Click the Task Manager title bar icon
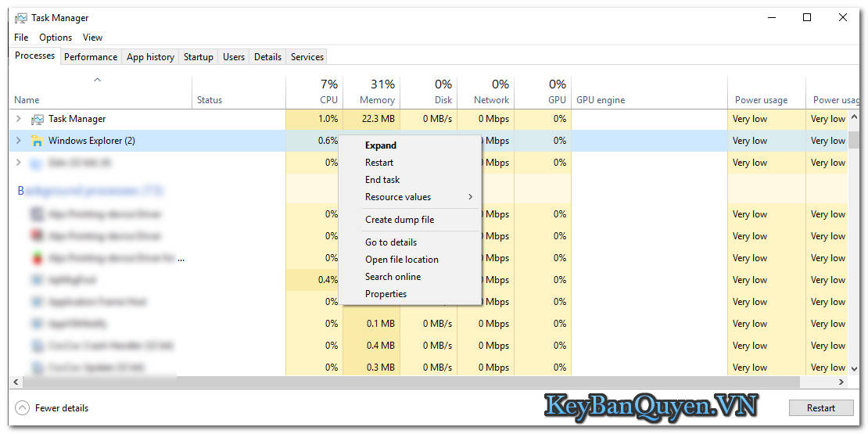 21,18
